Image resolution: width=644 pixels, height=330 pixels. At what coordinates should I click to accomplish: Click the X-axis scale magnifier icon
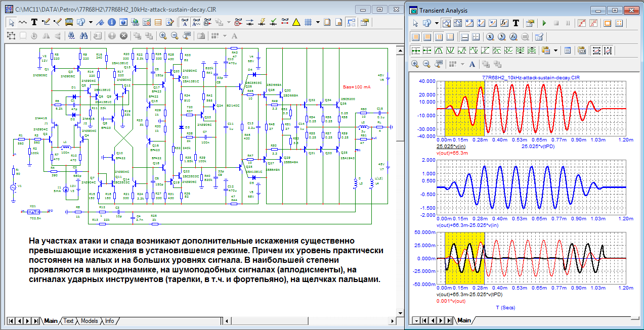coord(490,36)
